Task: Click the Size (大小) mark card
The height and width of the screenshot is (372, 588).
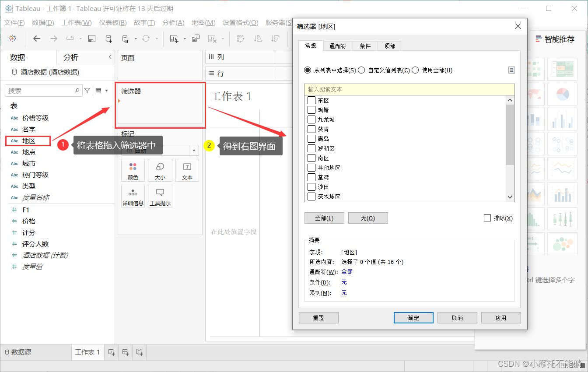Action: point(160,170)
